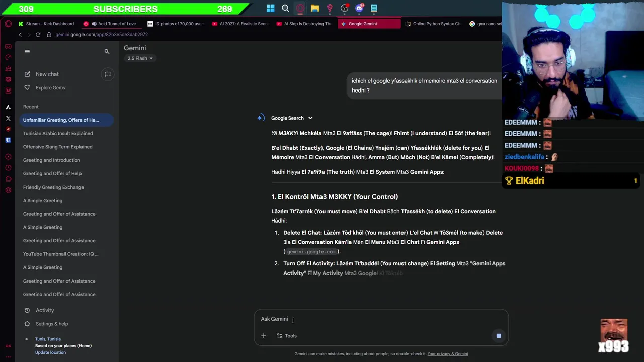Open File Explorer from the taskbar
The height and width of the screenshot is (362, 644).
click(x=315, y=8)
